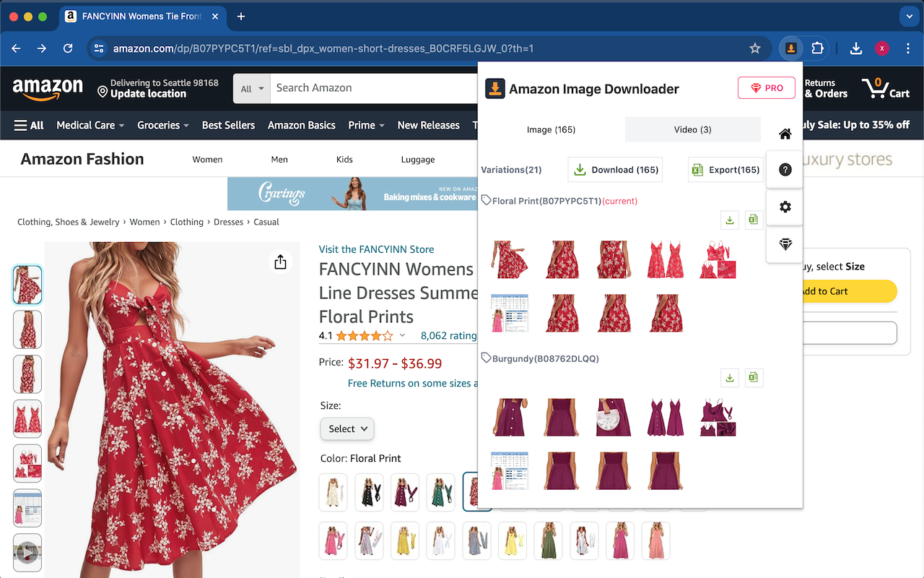Click the Search Amazon input field
This screenshot has height=578, width=924.
(x=375, y=88)
